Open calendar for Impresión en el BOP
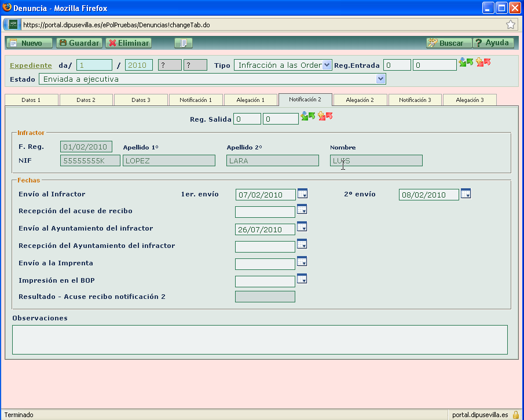 (x=302, y=279)
